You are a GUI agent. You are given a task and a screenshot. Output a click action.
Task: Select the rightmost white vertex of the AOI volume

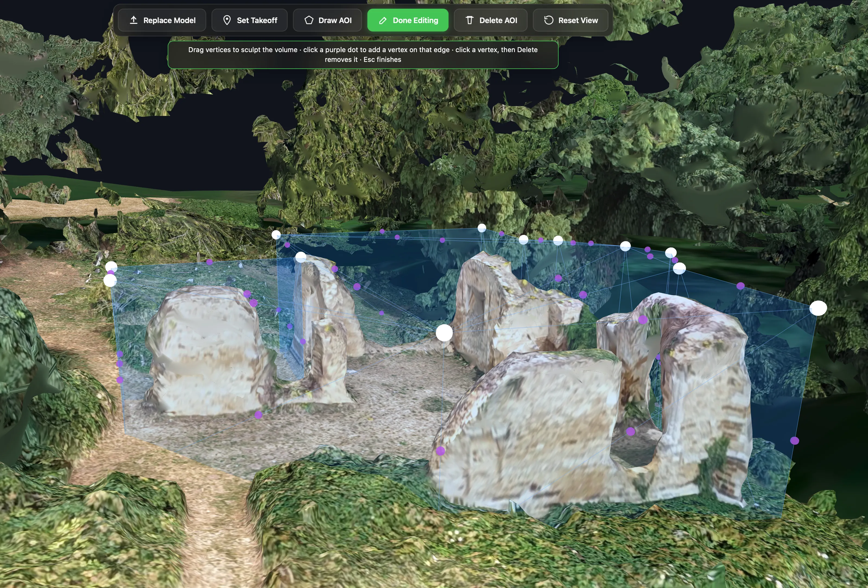tap(818, 308)
